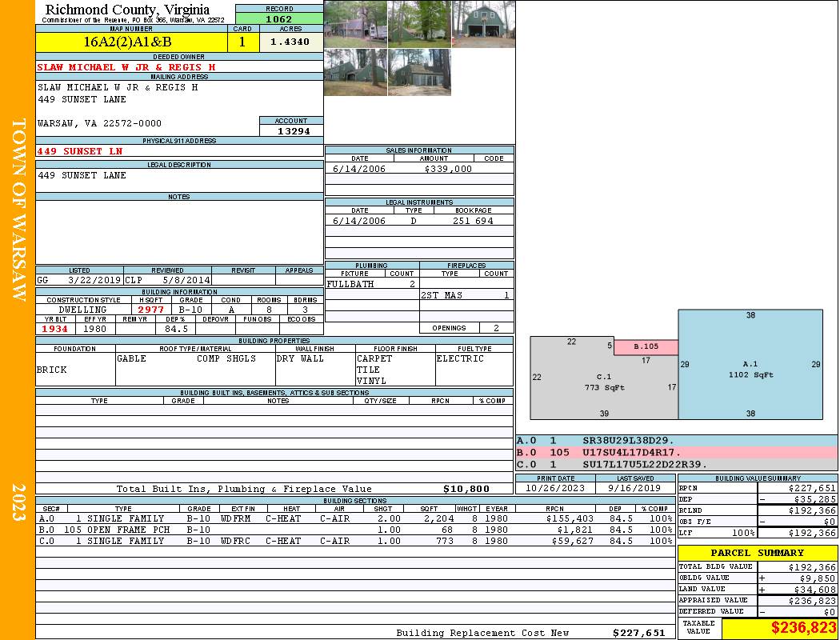The height and width of the screenshot is (640, 840).
Task: Select DEP % value 84.5 under building information
Action: click(x=176, y=329)
